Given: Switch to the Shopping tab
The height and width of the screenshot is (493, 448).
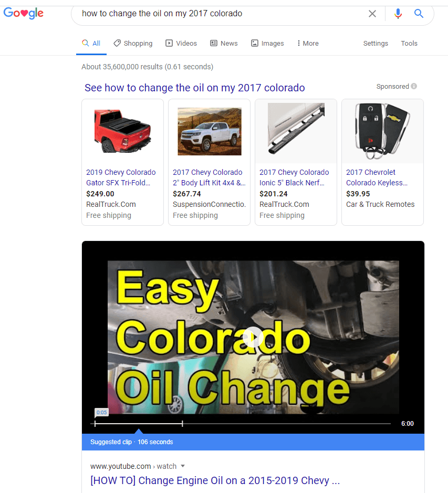Looking at the screenshot, I should [x=133, y=44].
